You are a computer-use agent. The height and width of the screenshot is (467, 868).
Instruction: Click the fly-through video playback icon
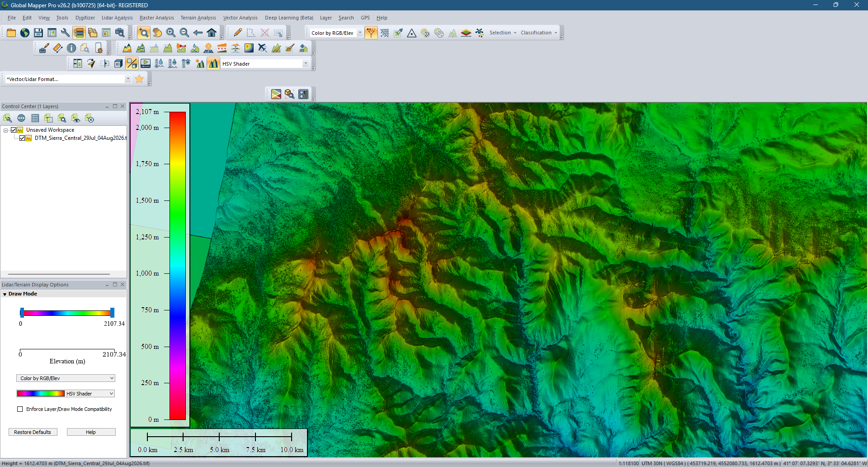[x=146, y=63]
